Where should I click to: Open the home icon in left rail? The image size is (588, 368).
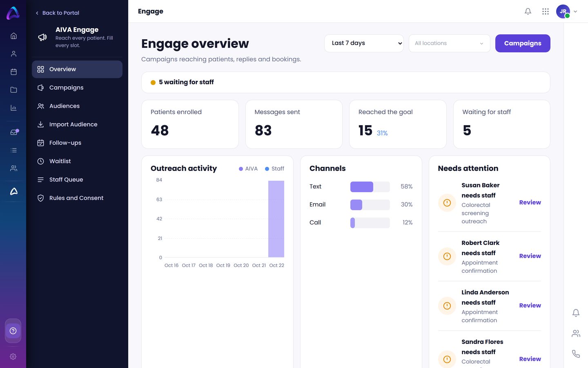pos(13,36)
